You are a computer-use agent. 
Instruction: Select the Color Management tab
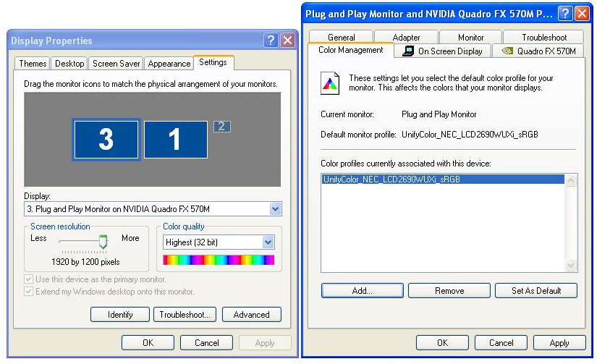point(351,50)
